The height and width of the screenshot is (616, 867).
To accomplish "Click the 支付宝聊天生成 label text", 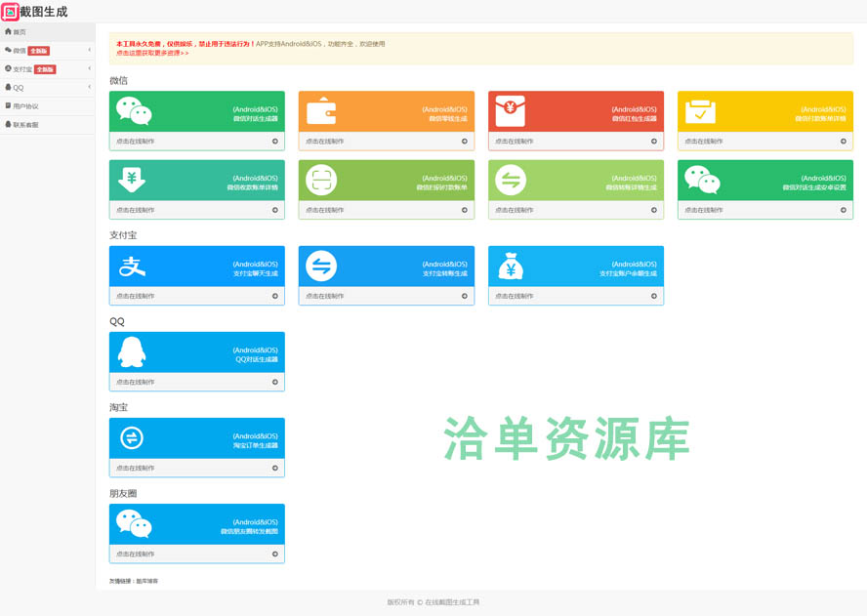I will (x=256, y=273).
